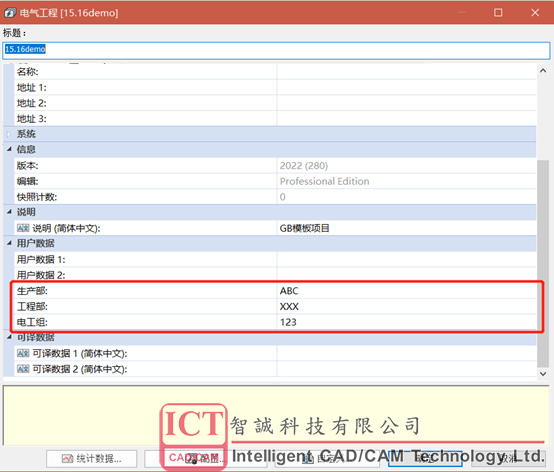Maximize the 电气工程 dialog window

498,13
